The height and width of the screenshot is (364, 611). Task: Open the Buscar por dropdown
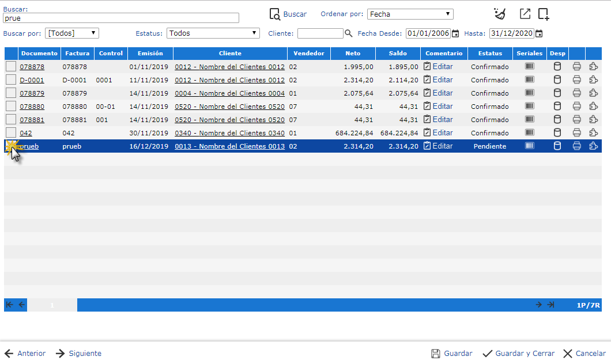tap(72, 33)
